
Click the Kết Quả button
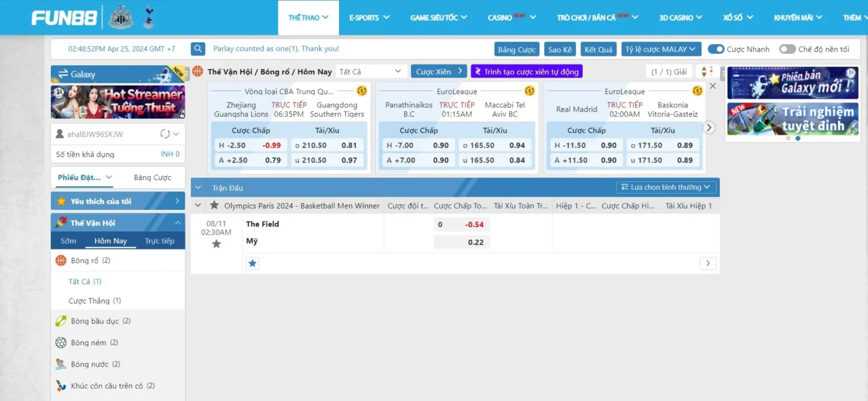[x=599, y=49]
